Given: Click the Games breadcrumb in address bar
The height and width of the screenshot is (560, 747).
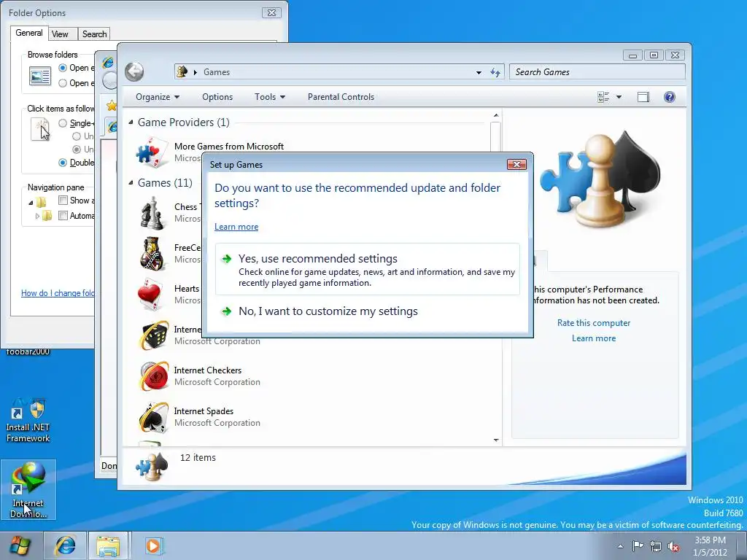Looking at the screenshot, I should pos(216,72).
